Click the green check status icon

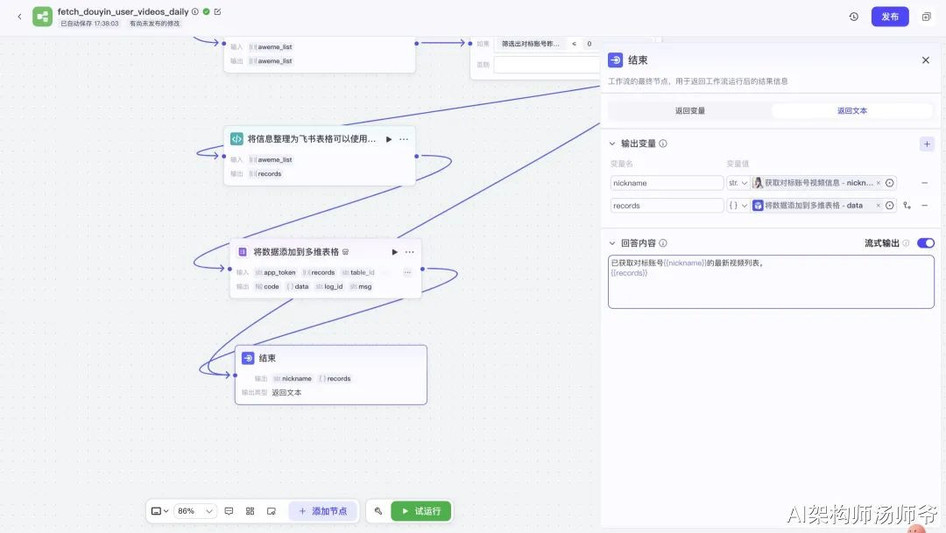[206, 11]
